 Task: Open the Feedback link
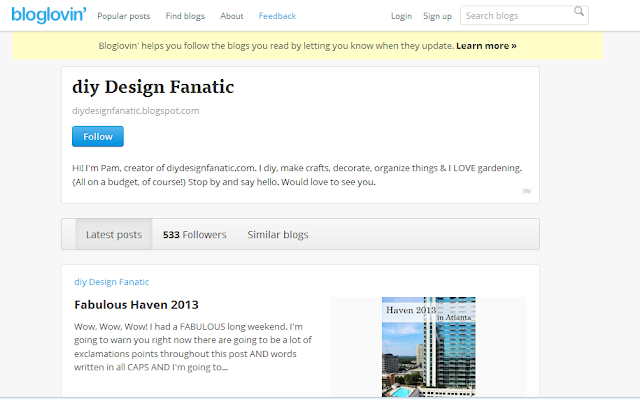(277, 16)
